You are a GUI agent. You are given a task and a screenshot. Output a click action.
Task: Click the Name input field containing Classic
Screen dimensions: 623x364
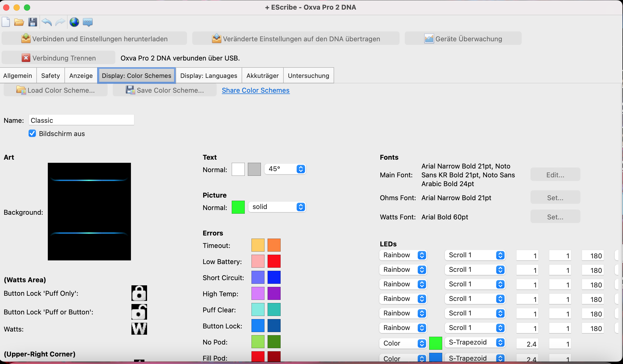(81, 120)
